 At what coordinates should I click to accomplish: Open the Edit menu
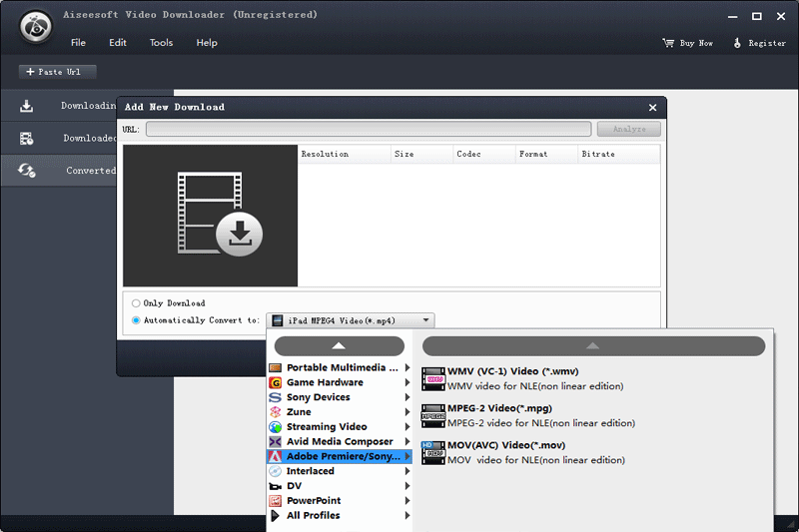117,43
